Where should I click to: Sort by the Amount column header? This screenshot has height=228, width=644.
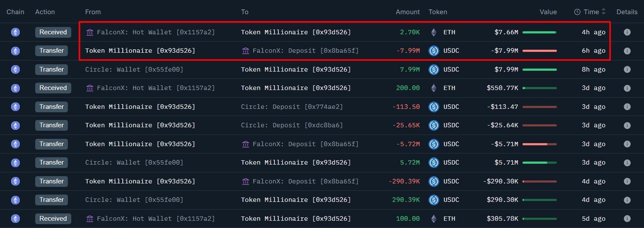click(x=407, y=12)
